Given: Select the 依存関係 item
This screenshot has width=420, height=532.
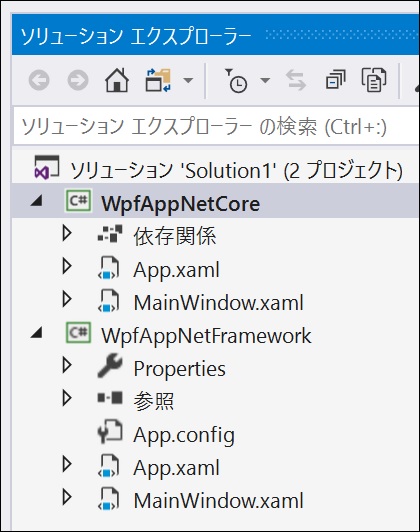Looking at the screenshot, I should point(175,236).
